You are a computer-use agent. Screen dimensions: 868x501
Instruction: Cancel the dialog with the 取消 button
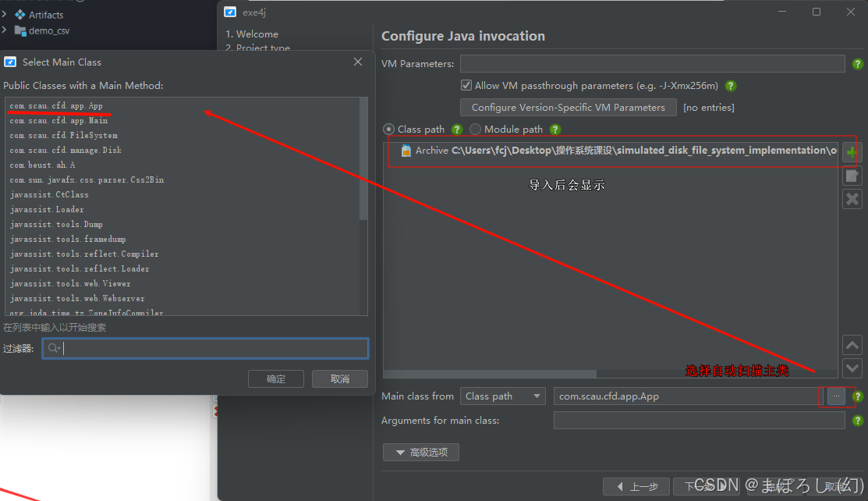(x=340, y=379)
